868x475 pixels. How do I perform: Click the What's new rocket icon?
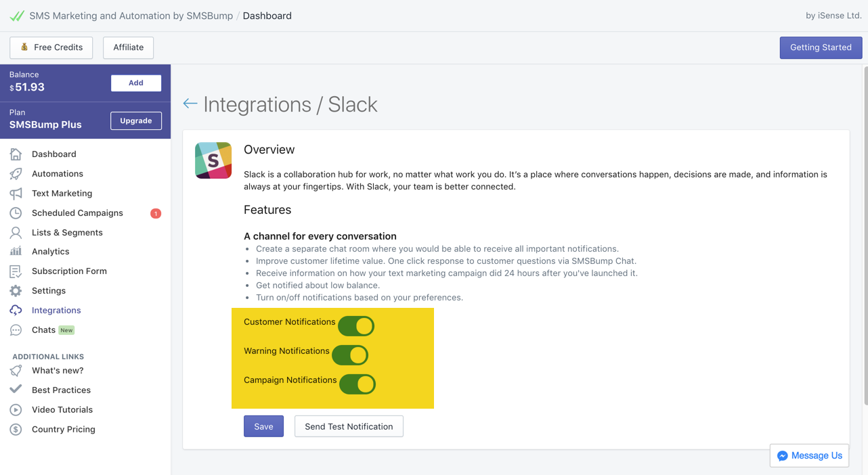(x=16, y=371)
